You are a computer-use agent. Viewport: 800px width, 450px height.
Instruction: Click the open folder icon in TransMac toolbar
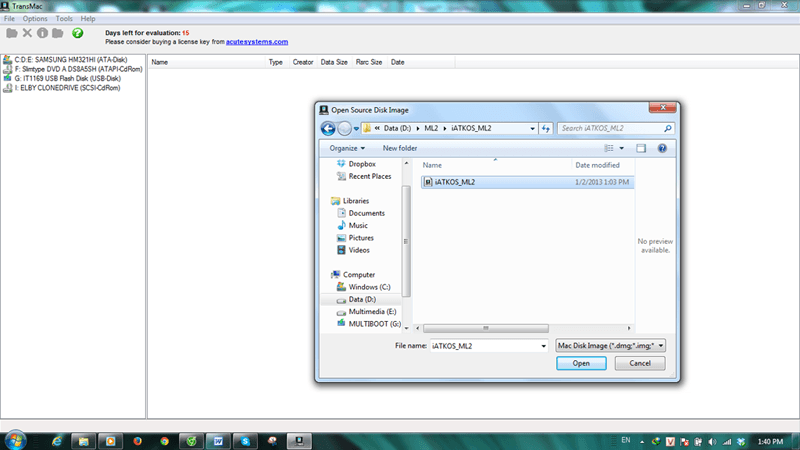coord(12,33)
